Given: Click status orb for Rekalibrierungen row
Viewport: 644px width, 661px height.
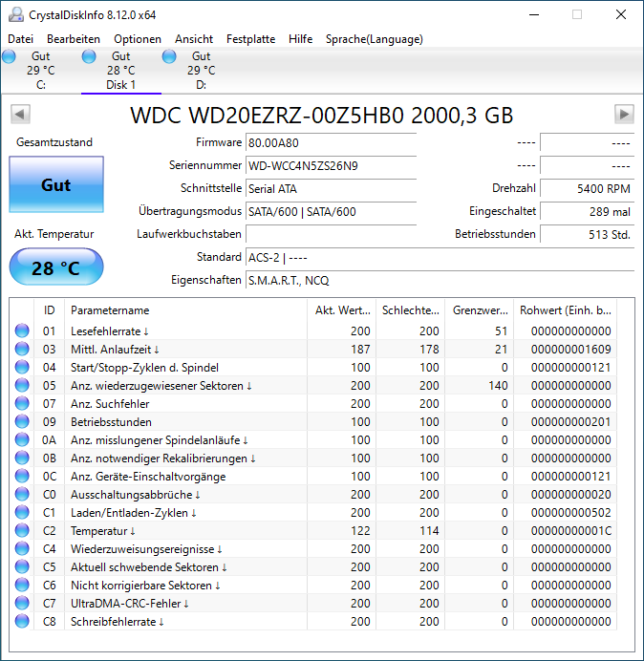Looking at the screenshot, I should point(22,458).
